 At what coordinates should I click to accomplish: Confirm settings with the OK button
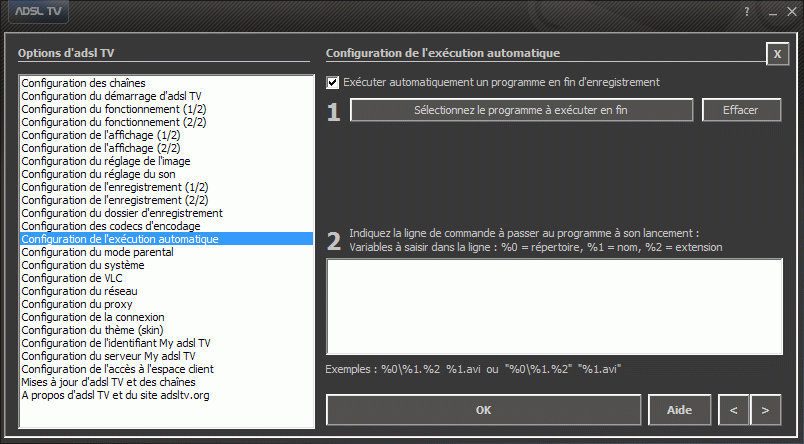point(483,410)
